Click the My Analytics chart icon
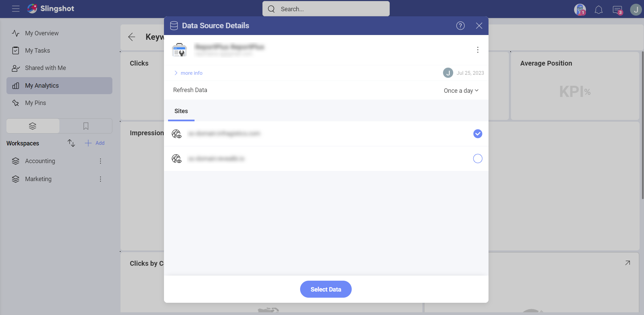The width and height of the screenshot is (644, 315). tap(16, 86)
